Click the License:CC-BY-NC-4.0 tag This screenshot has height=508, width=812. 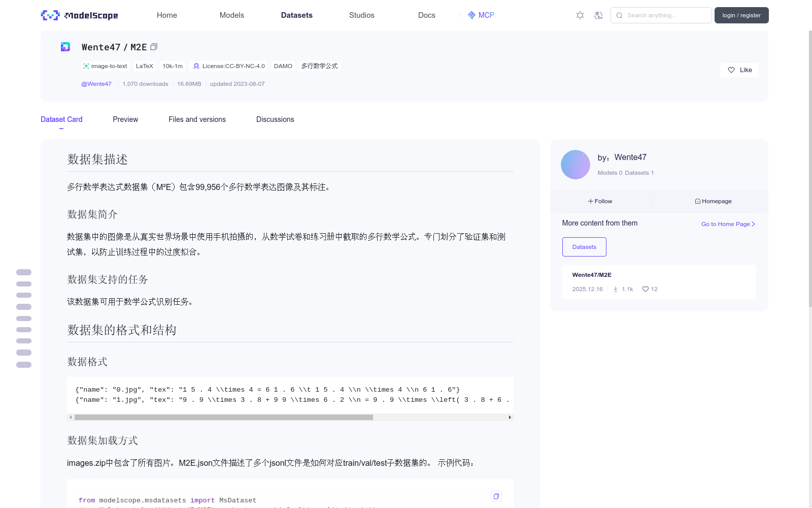point(229,66)
